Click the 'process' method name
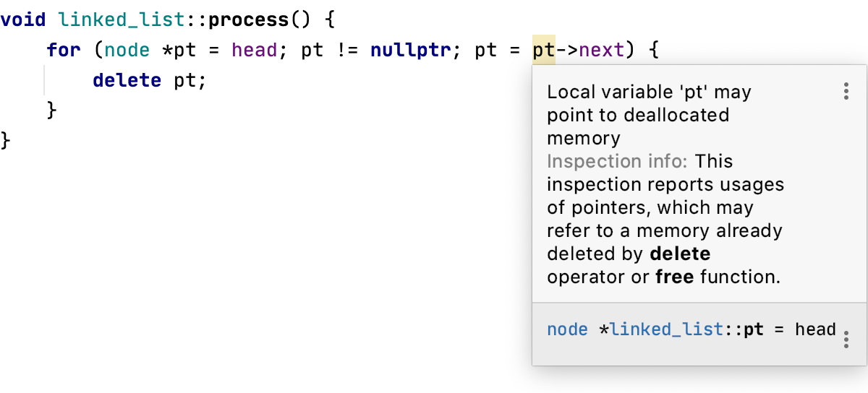The width and height of the screenshot is (868, 393). (x=249, y=20)
